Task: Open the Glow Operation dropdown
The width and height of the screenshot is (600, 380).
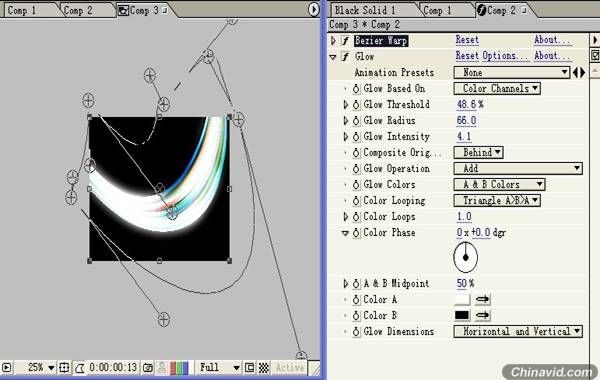Action: coord(518,168)
